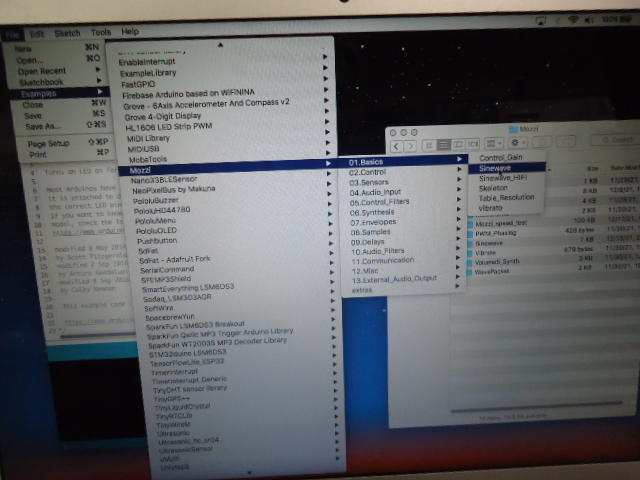
Task: Choose New from the File menu
Action: pyautogui.click(x=55, y=48)
